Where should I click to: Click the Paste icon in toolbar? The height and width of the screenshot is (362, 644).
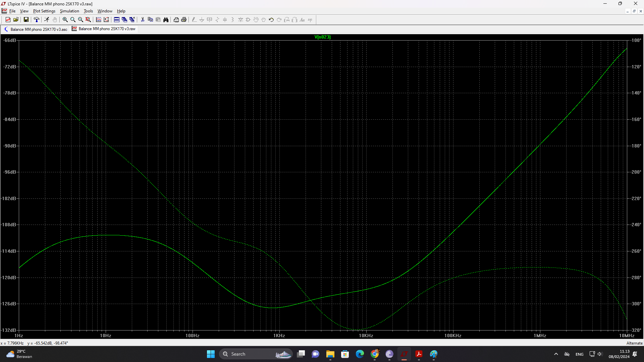pos(158,20)
